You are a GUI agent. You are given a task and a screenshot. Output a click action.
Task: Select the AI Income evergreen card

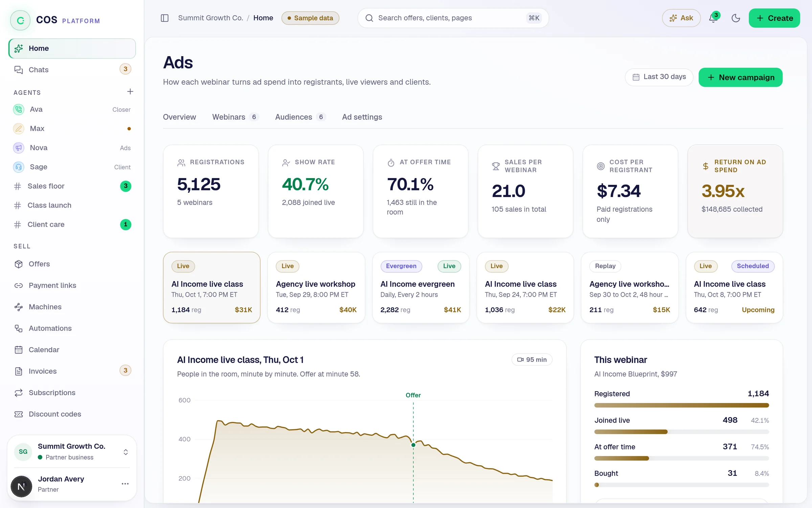tap(421, 288)
